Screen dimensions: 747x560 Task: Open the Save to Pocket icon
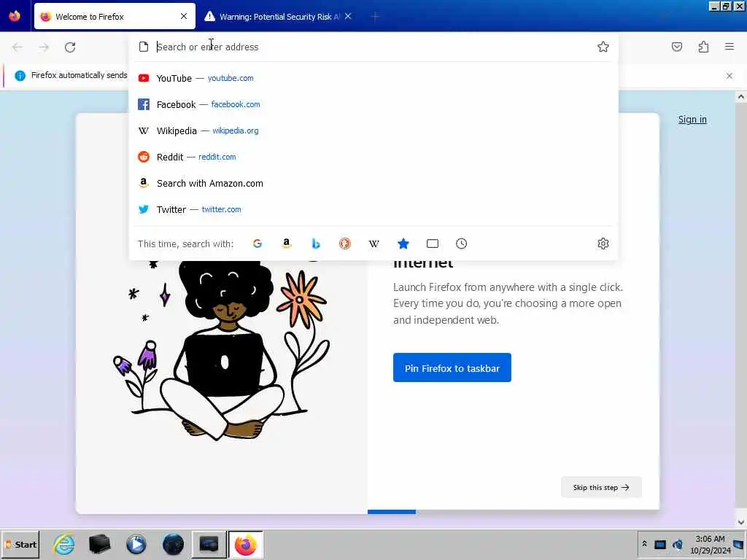point(677,47)
